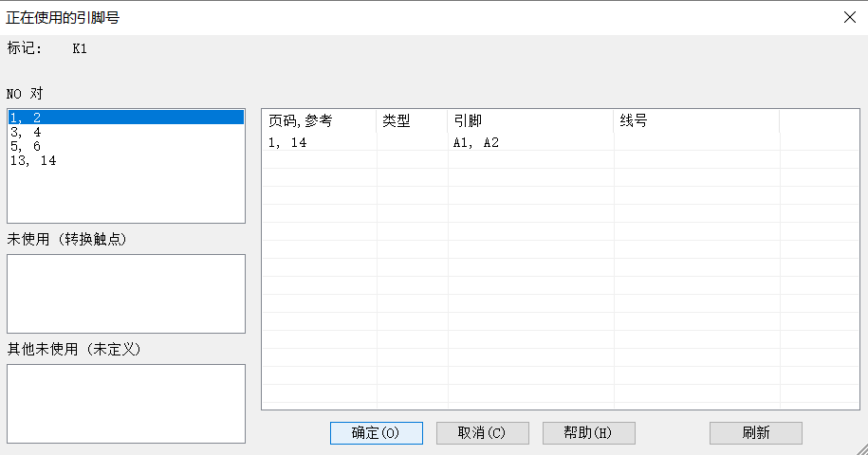Screen dimensions: 868x455
Task: Click the resize grip at dialog corner
Action: tap(861, 448)
